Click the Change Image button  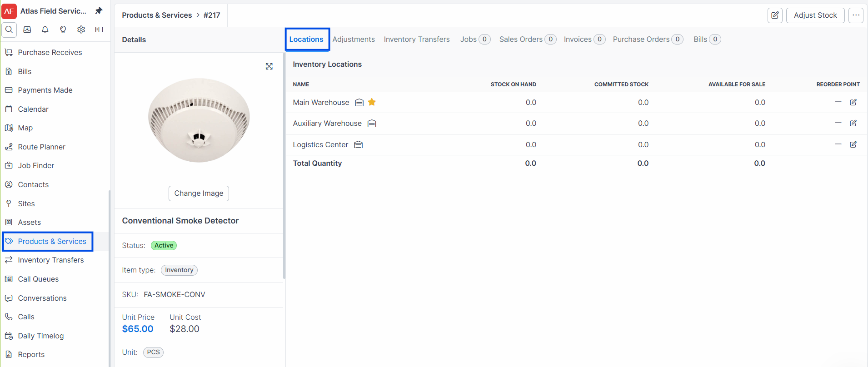pos(199,193)
